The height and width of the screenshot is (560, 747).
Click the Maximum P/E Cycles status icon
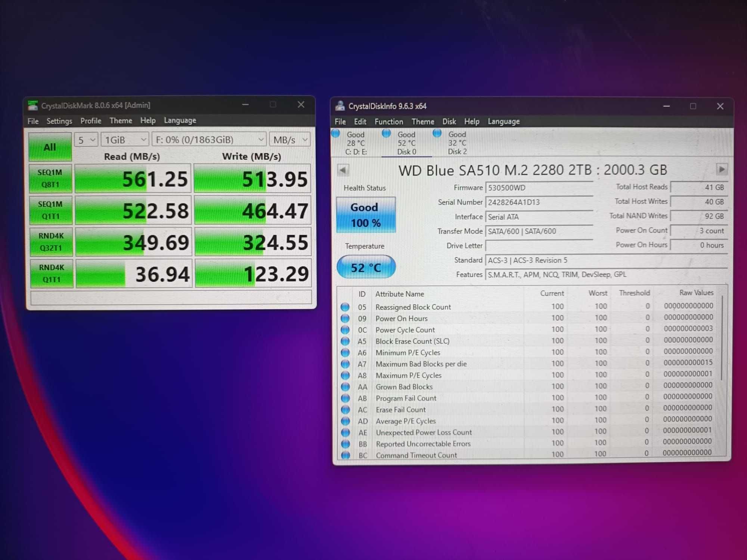tap(345, 376)
